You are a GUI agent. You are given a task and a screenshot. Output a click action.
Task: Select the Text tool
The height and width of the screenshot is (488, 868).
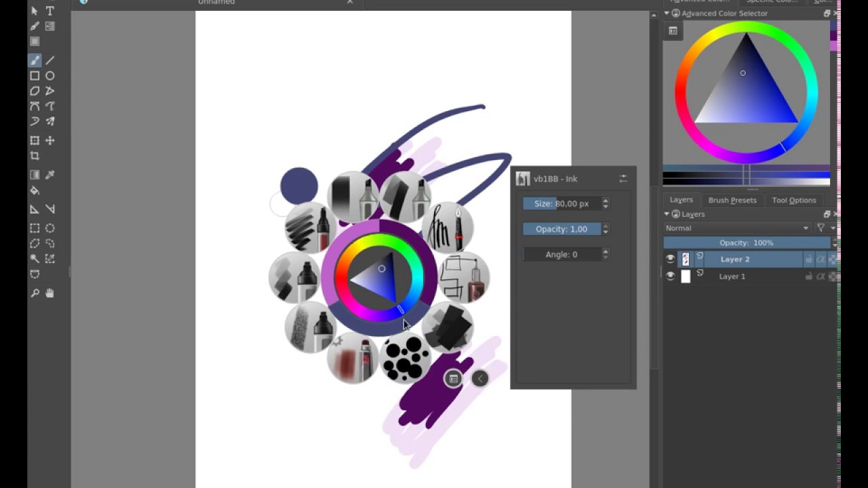(50, 11)
